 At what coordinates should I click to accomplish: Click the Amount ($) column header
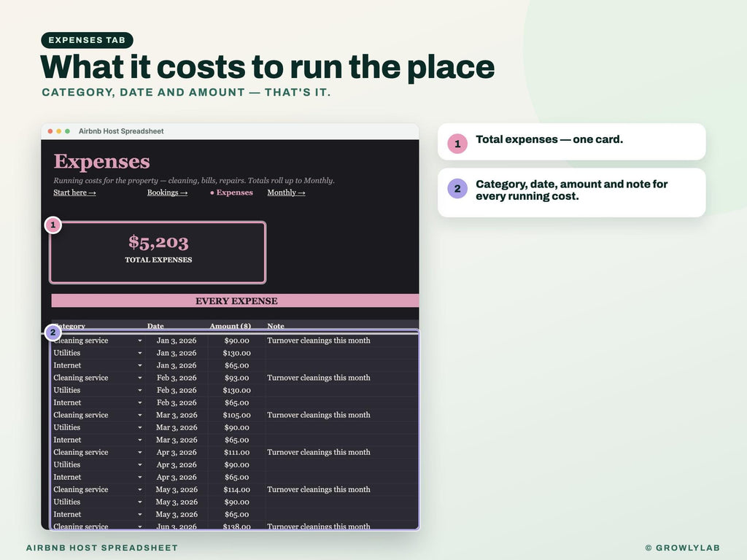[230, 326]
